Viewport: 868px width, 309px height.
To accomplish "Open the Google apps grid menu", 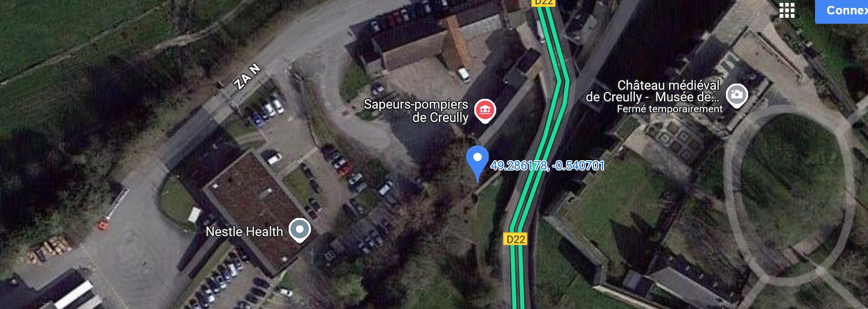I will point(787,10).
